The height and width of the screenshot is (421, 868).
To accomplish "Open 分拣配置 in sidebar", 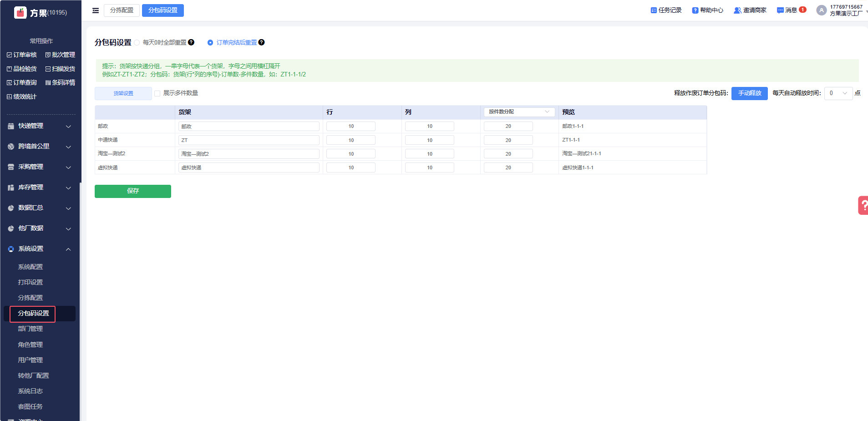I will 30,298.
